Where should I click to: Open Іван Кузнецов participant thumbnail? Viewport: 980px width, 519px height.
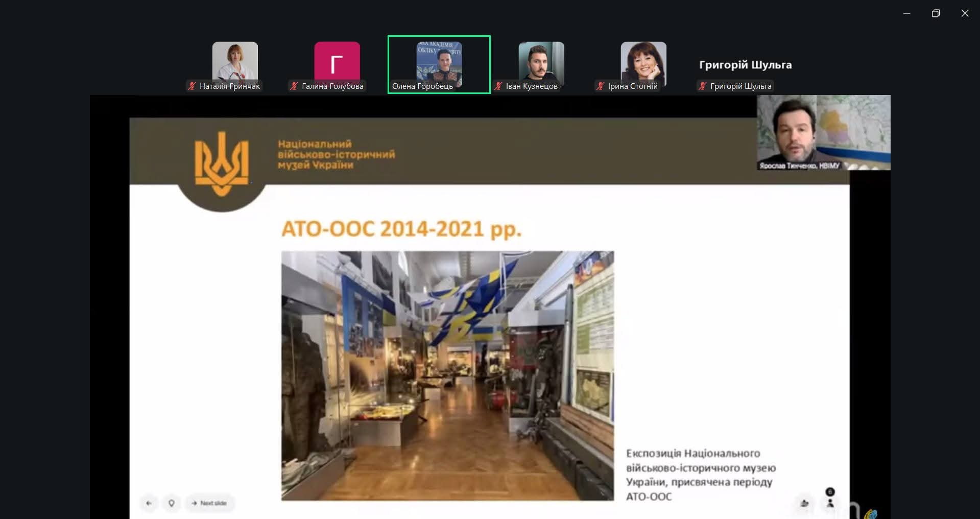pos(541,60)
